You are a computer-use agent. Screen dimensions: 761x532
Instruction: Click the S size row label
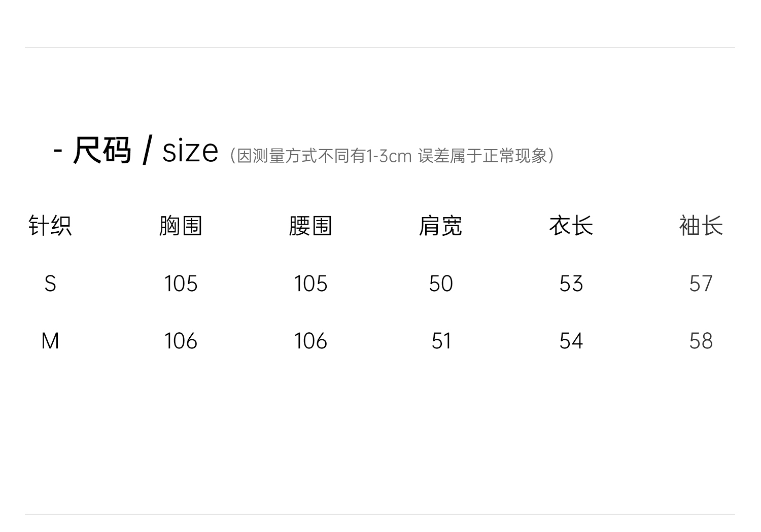(50, 283)
